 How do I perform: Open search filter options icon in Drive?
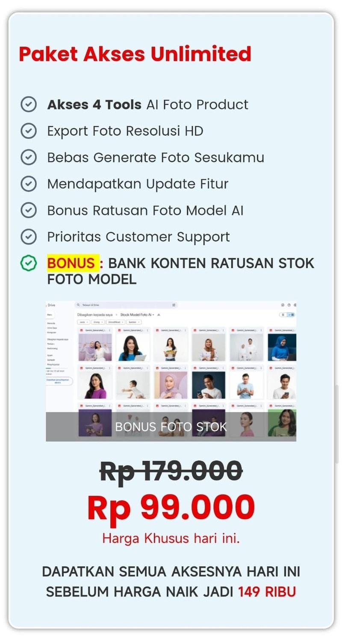pos(174,305)
